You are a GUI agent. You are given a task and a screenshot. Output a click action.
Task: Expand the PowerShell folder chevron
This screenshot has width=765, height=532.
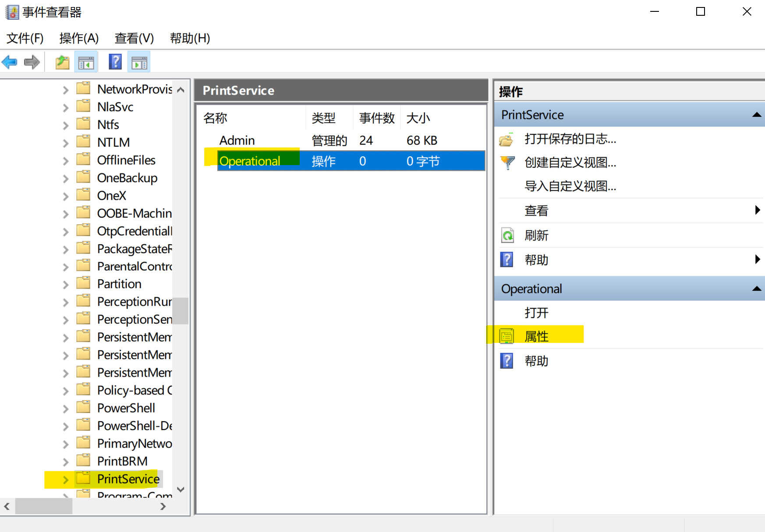66,409
